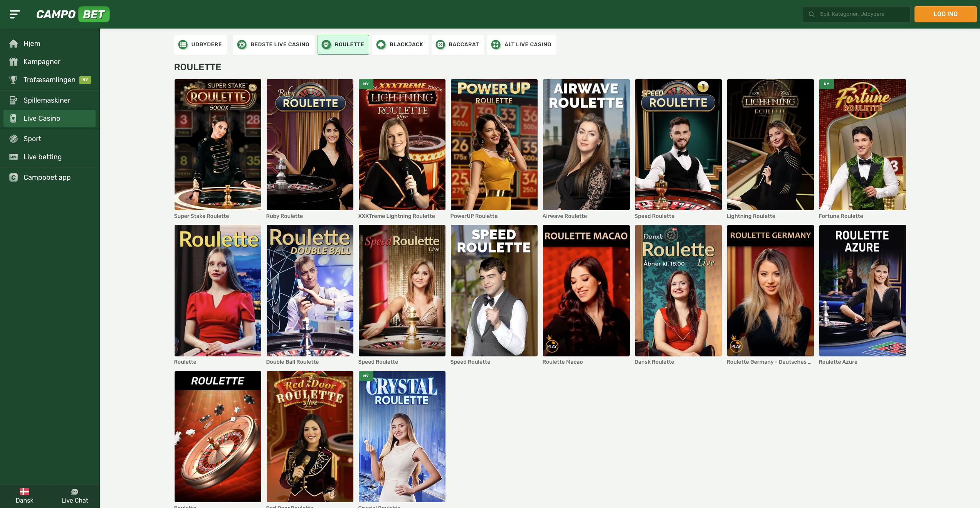Viewport: 980px width, 508px height.
Task: Click the 'Lightning Roulette' caption
Action: tap(751, 216)
